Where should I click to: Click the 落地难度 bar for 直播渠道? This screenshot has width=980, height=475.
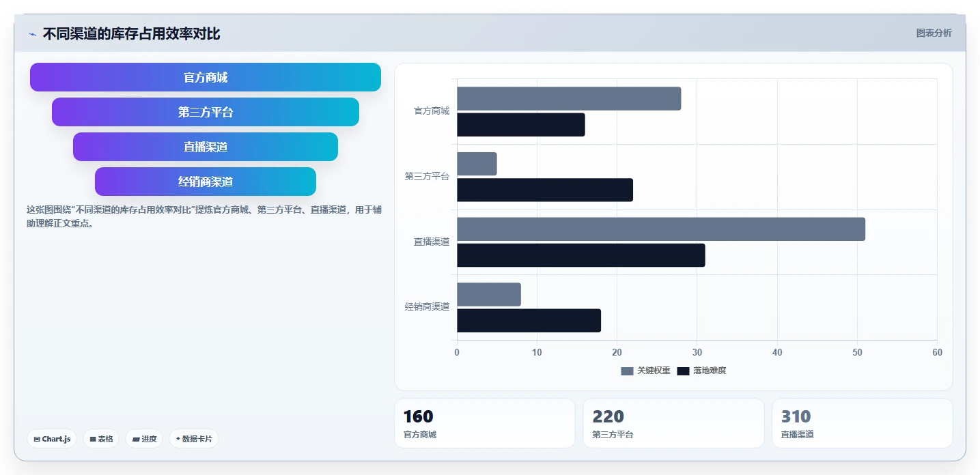point(581,255)
